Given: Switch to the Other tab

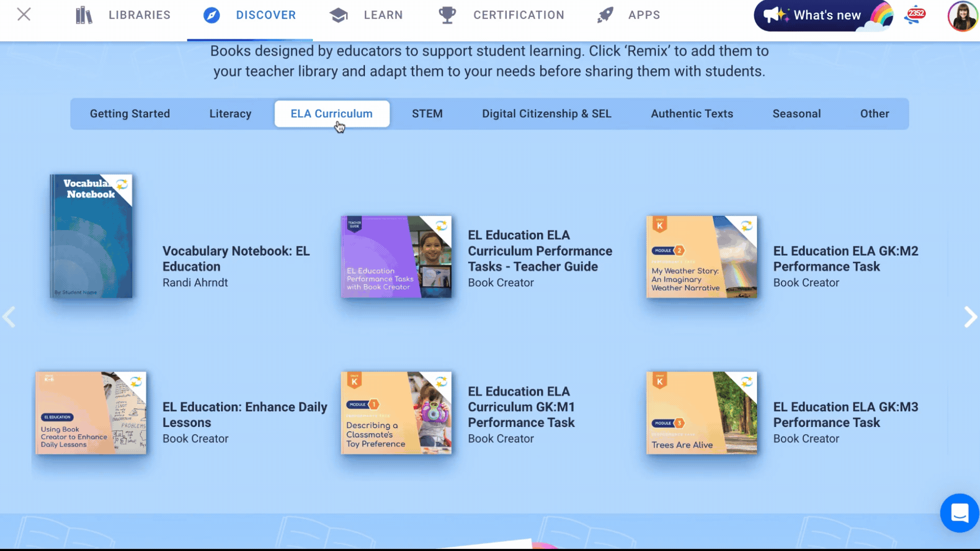Looking at the screenshot, I should coord(874,114).
